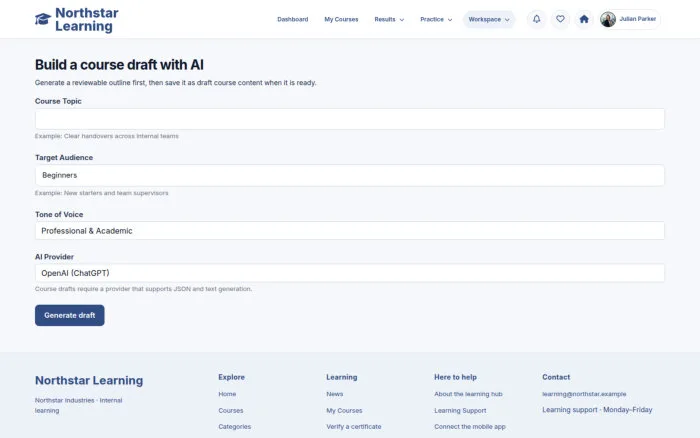This screenshot has width=700, height=438.
Task: Click the AI Provider field label
Action: click(54, 257)
